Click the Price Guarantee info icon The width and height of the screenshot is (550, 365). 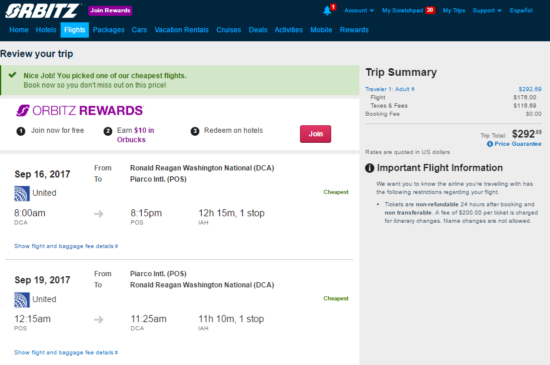[x=490, y=144]
